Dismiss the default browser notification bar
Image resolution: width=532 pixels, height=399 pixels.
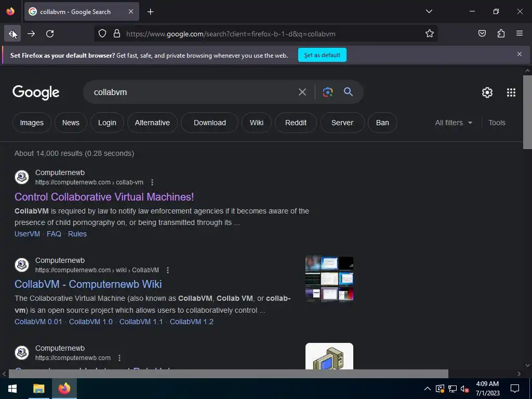coord(520,54)
